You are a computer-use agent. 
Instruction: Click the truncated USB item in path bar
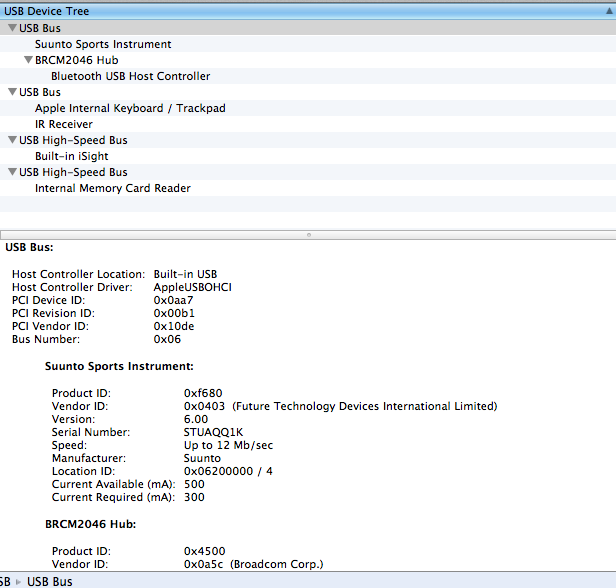coord(5,581)
